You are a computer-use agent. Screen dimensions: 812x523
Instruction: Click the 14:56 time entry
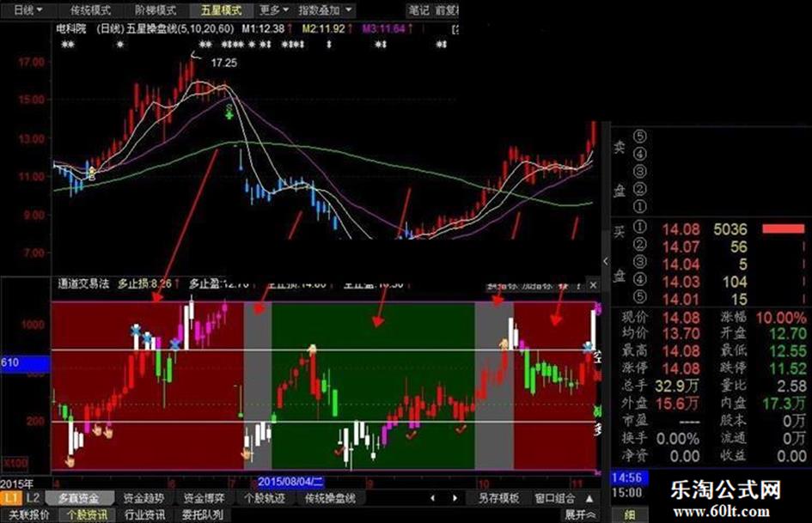pos(627,477)
